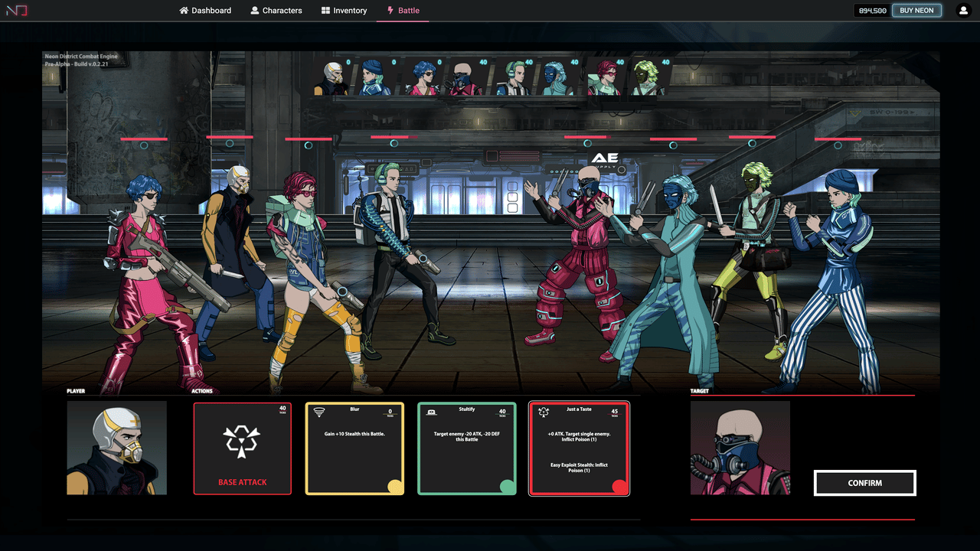Open the Dashboard page
This screenshot has height=551, width=980.
point(205,11)
